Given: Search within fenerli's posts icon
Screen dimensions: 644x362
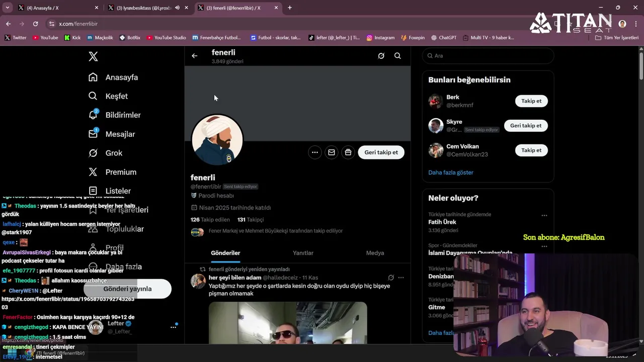Looking at the screenshot, I should [397, 56].
